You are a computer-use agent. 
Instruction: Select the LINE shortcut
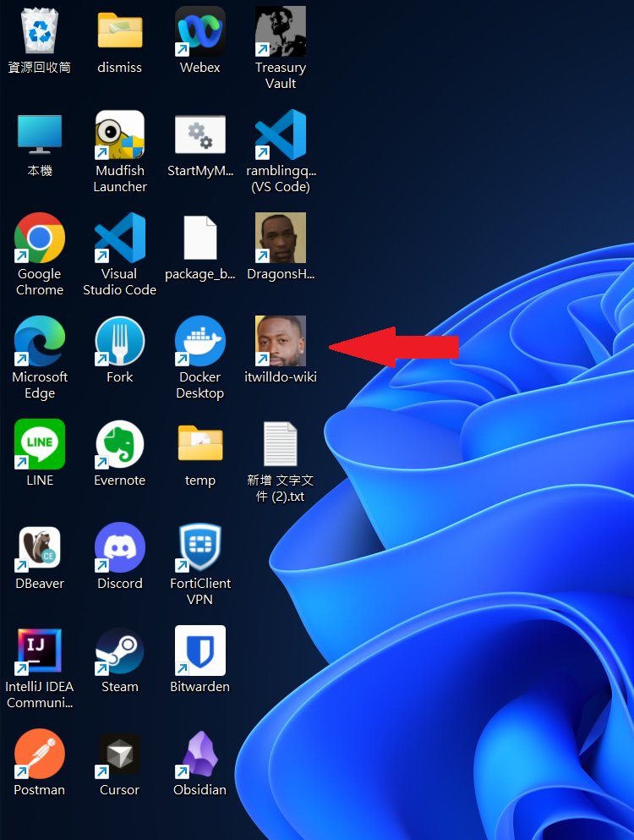(x=40, y=444)
